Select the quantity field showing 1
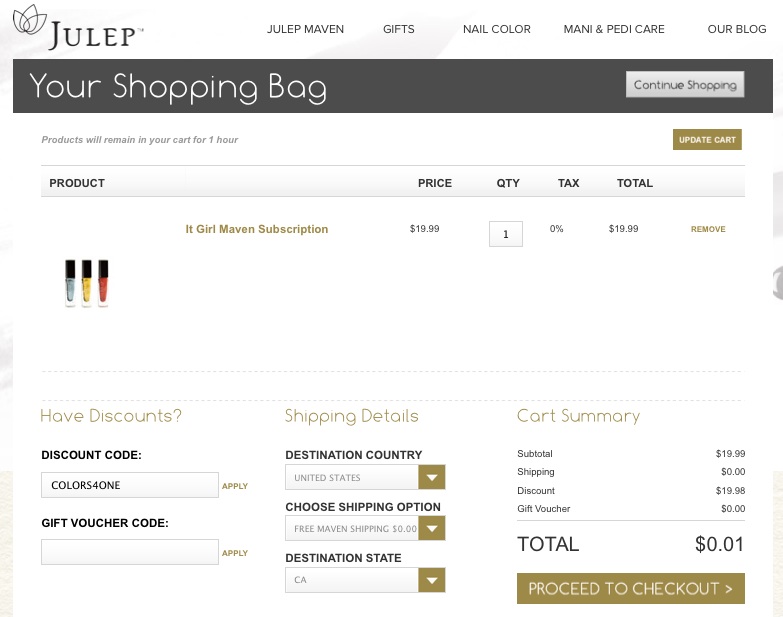The image size is (783, 617). tap(505, 234)
